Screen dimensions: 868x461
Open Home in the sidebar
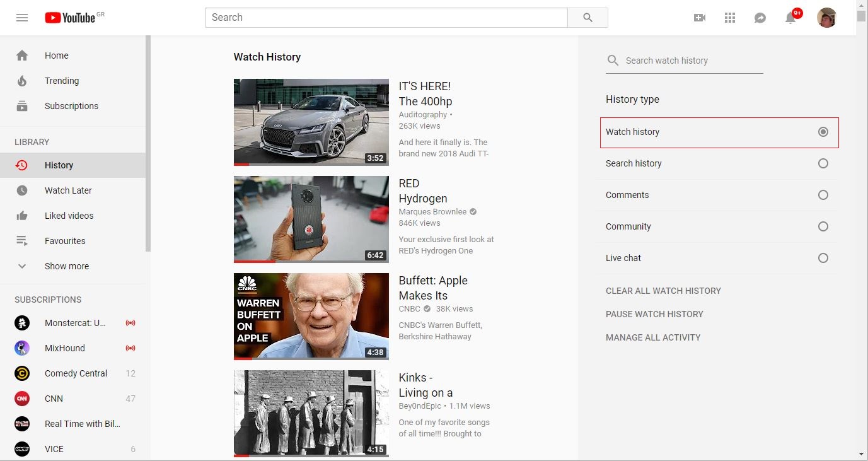click(72, 55)
